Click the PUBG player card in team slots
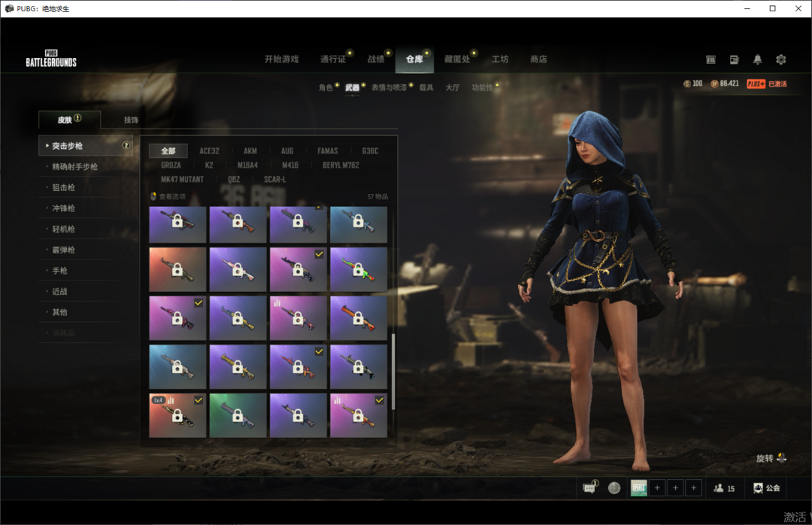This screenshot has width=812, height=525. point(638,487)
